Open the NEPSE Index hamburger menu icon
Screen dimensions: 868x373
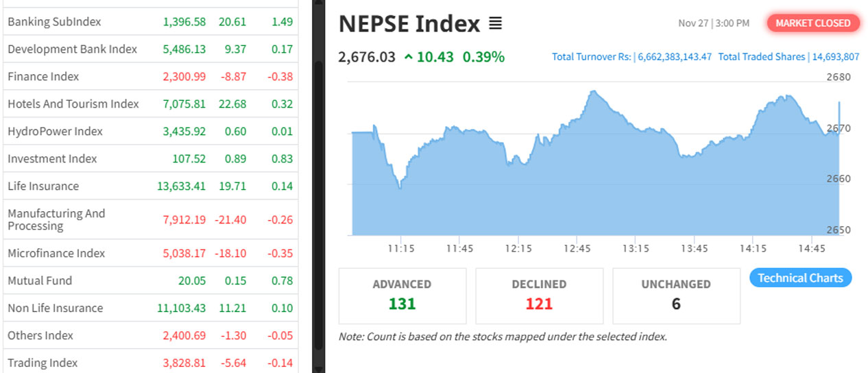pos(495,24)
